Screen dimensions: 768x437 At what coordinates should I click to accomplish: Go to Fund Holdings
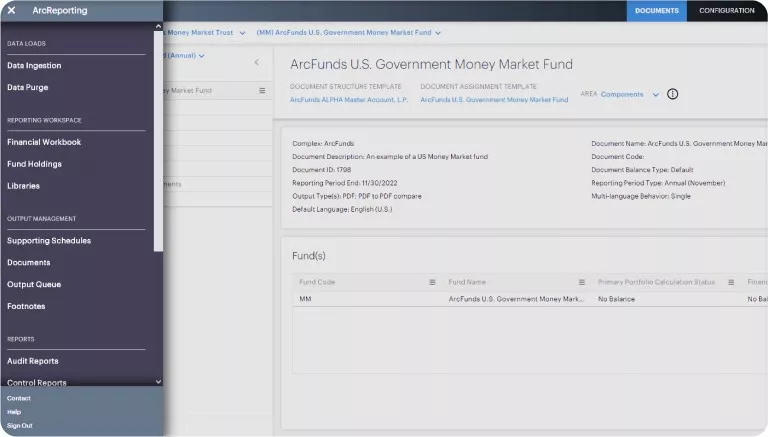point(34,164)
